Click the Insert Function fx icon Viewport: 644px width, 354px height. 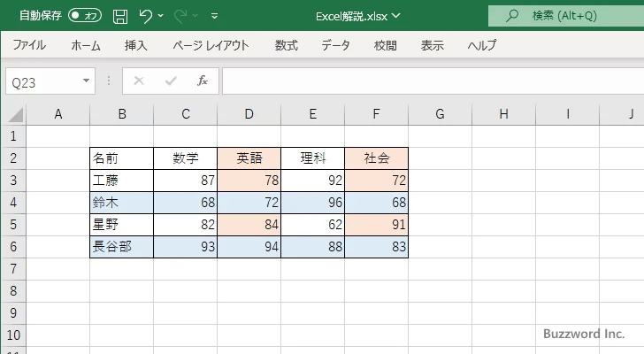click(203, 81)
